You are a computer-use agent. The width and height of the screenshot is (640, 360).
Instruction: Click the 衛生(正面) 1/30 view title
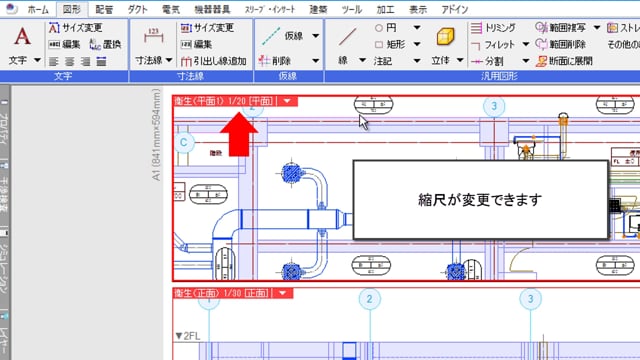(x=222, y=293)
